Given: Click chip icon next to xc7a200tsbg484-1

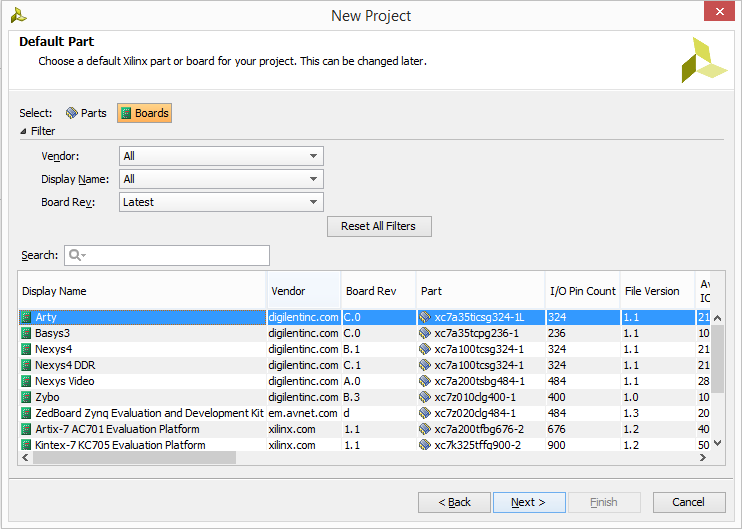Looking at the screenshot, I should (425, 381).
